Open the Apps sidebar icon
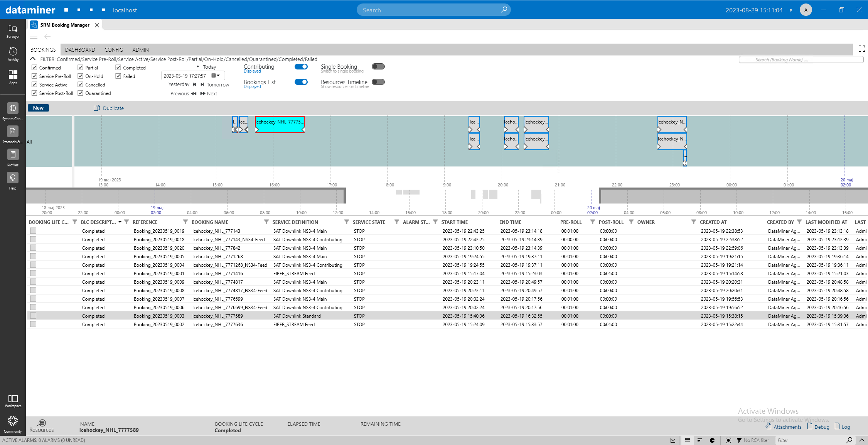This screenshot has height=445, width=868. click(13, 77)
